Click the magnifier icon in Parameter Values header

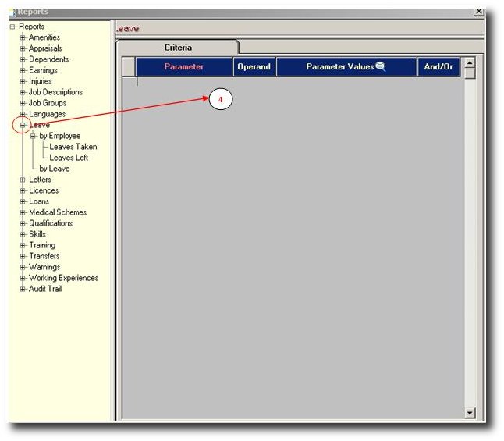(x=381, y=67)
